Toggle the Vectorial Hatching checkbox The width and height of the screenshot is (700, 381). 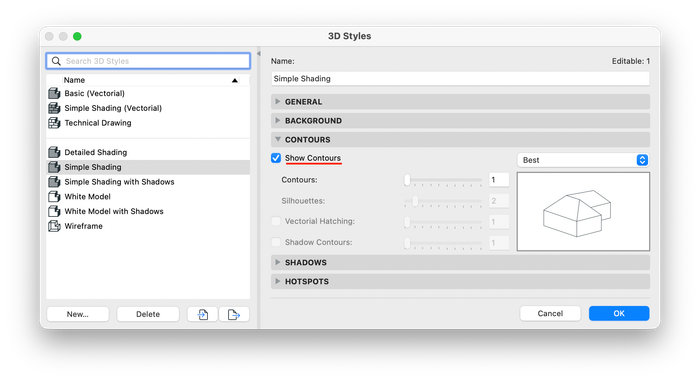[276, 221]
